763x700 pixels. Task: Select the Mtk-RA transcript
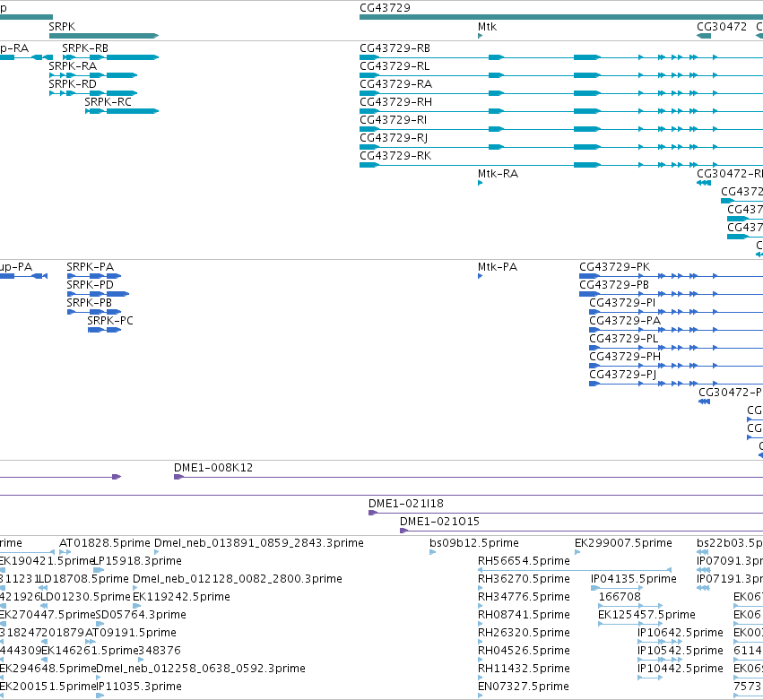(498, 174)
